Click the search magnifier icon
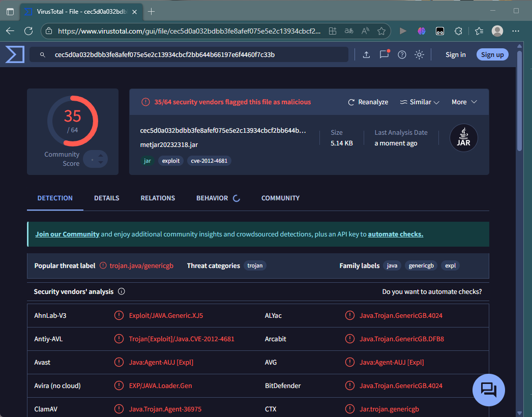The image size is (532, 417). click(x=42, y=54)
